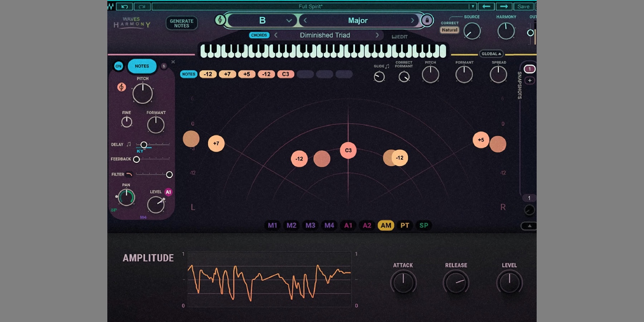Click the redo arrow icon
The height and width of the screenshot is (322, 644).
(142, 6)
